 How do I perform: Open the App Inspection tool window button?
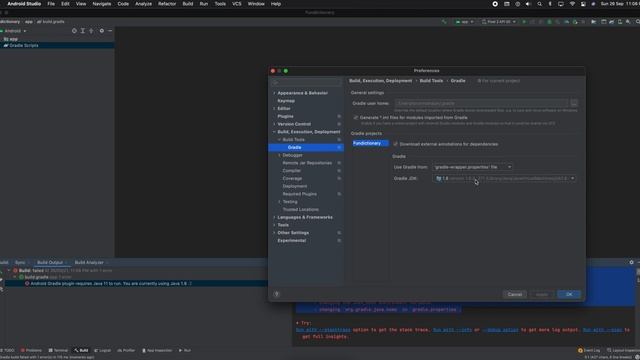pyautogui.click(x=157, y=350)
